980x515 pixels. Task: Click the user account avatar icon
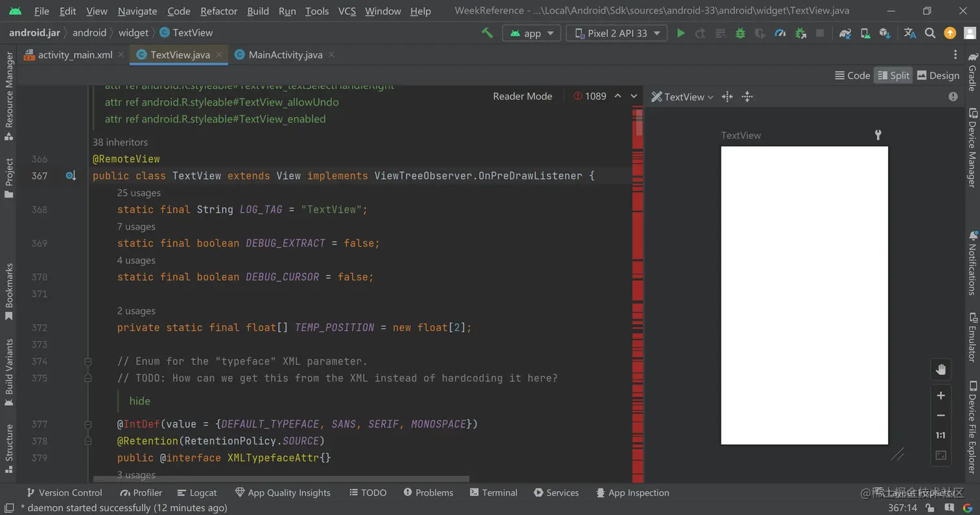970,33
